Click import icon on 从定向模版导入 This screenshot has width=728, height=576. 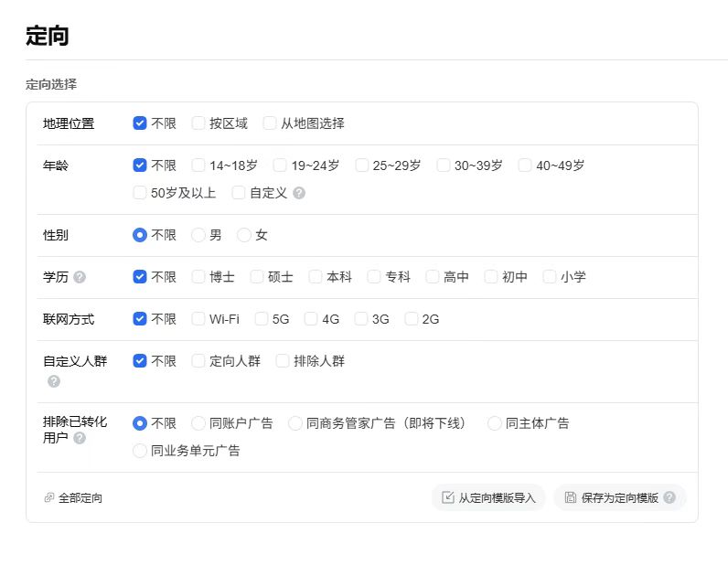pyautogui.click(x=448, y=497)
